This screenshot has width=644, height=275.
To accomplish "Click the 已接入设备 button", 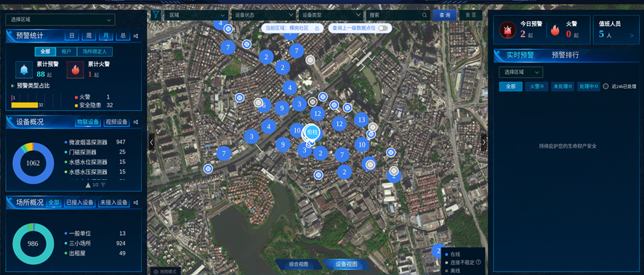I will tap(80, 203).
